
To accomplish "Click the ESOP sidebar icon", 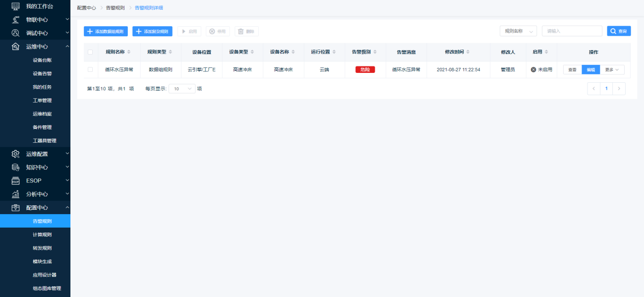I will coord(15,180).
